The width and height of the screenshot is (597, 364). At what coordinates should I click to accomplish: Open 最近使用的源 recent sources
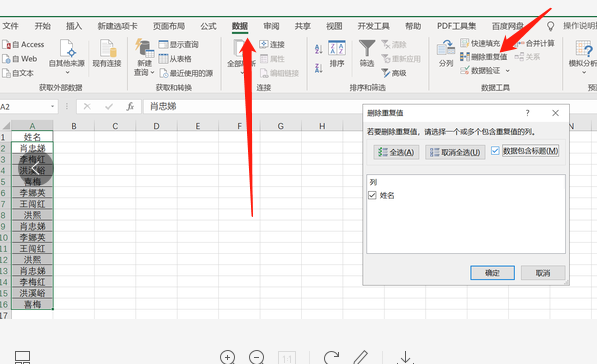pos(186,73)
